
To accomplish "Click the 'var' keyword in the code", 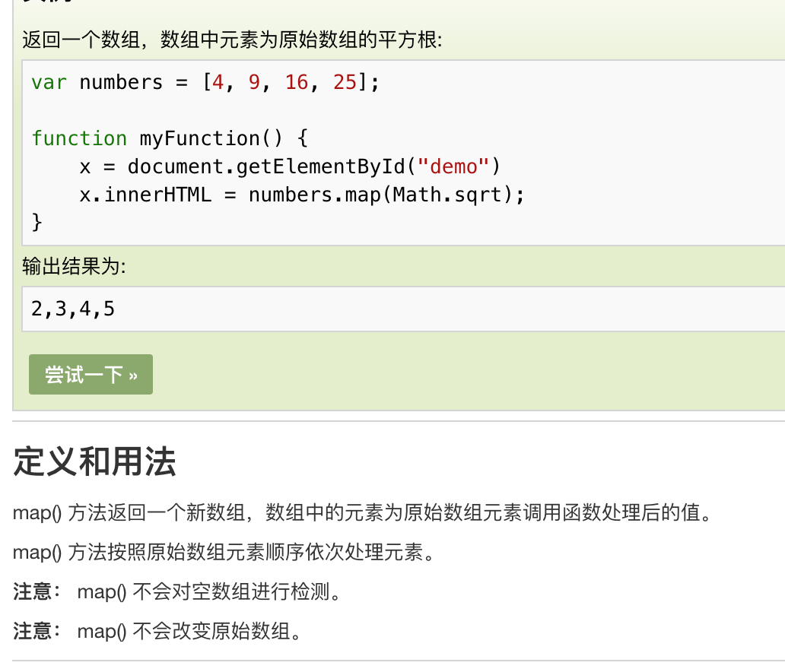I will 49,82.
